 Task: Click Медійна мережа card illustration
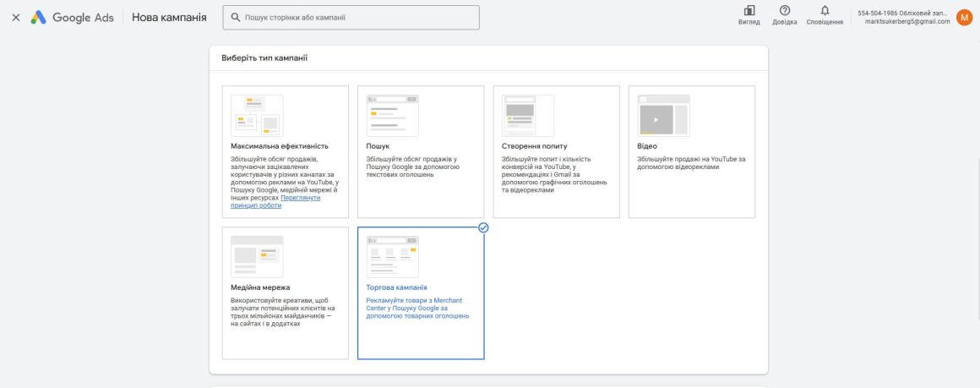pos(257,257)
